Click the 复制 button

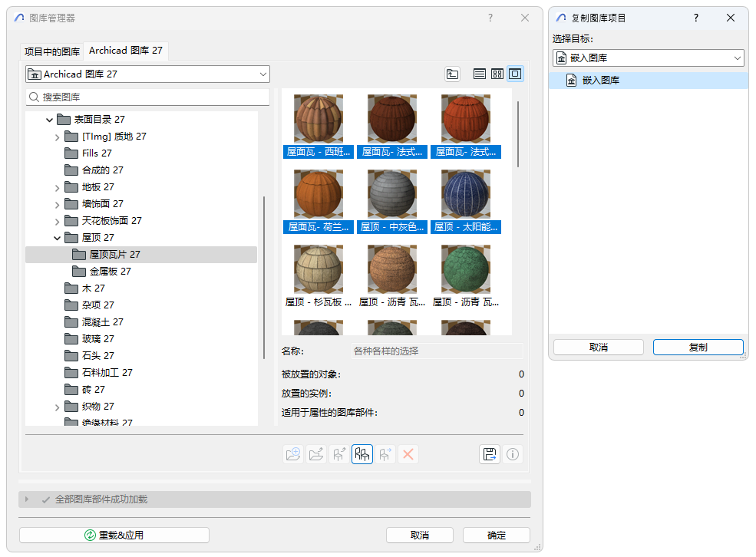pyautogui.click(x=698, y=347)
